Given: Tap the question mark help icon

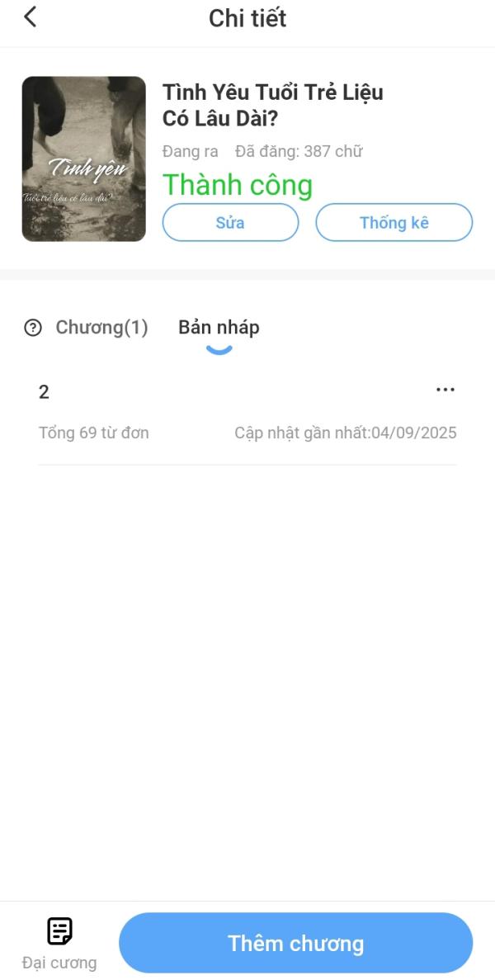Looking at the screenshot, I should click(32, 328).
